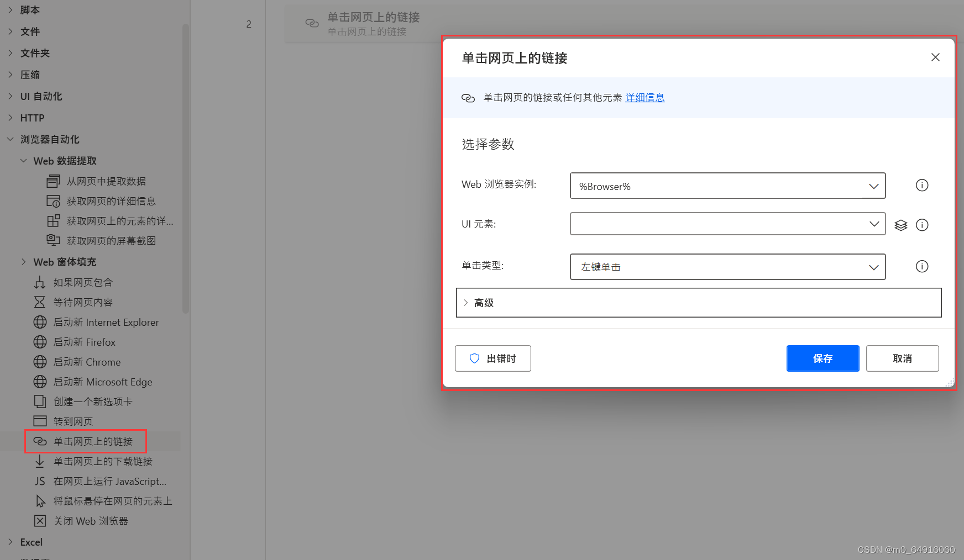
Task: Click the 详细信息 link
Action: [x=645, y=97]
